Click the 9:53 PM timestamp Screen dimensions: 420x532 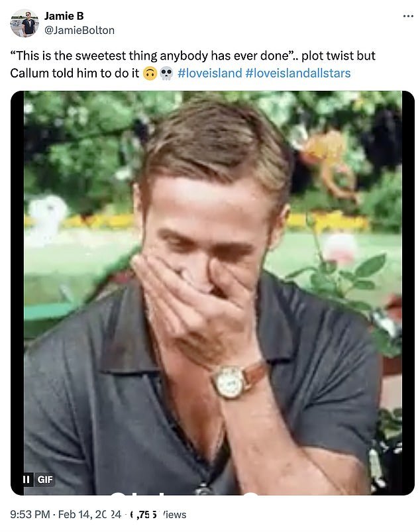(x=30, y=514)
